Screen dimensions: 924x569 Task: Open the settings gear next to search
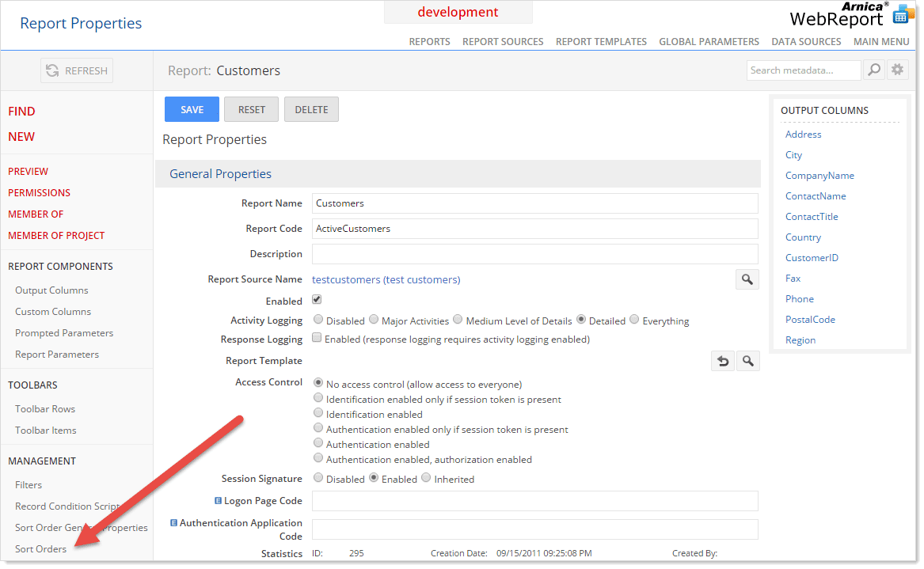pos(897,70)
